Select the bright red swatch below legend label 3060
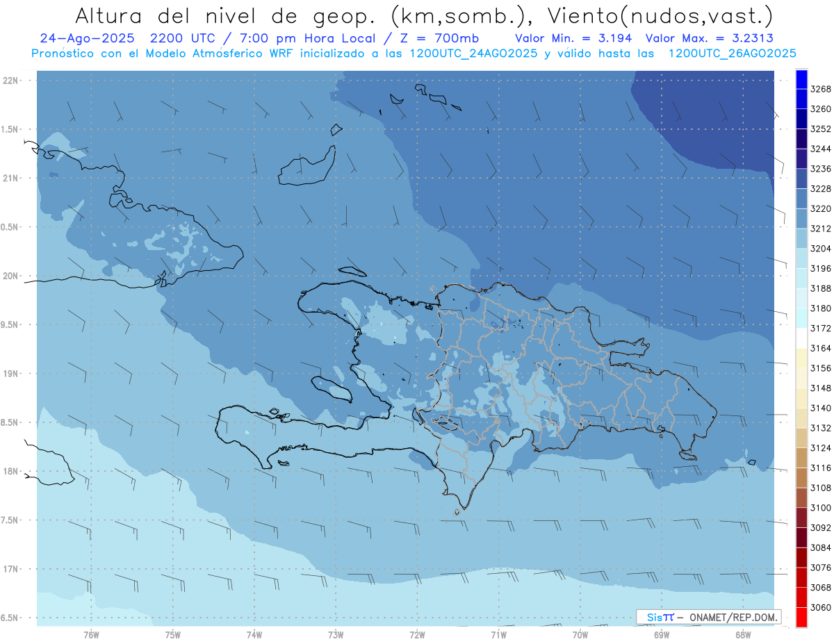The image size is (834, 644). click(x=801, y=617)
